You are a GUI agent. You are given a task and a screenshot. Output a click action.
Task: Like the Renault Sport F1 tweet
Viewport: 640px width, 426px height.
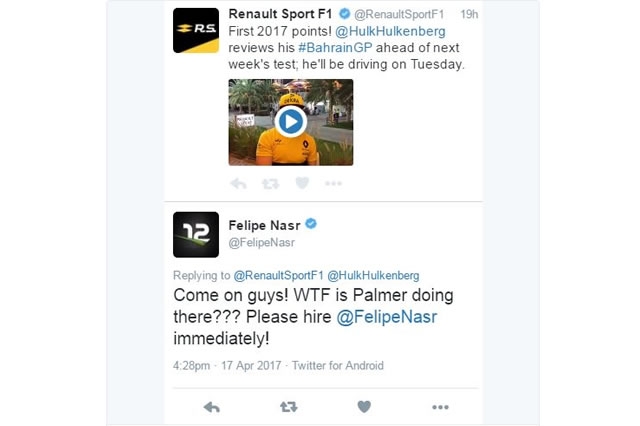point(302,183)
